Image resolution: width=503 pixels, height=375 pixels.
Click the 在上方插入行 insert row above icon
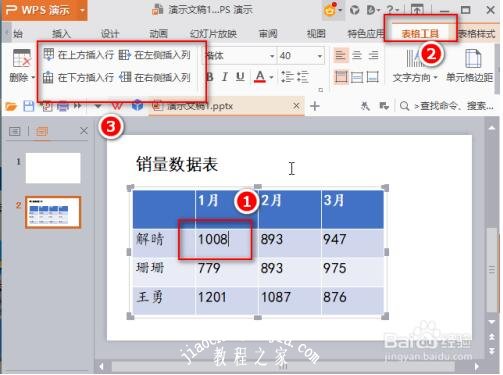click(x=49, y=54)
